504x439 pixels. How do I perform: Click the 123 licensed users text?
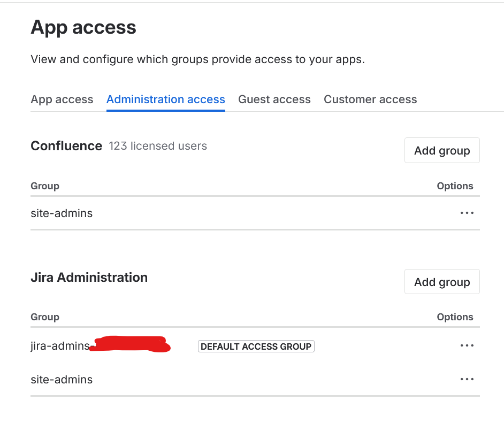(x=158, y=146)
